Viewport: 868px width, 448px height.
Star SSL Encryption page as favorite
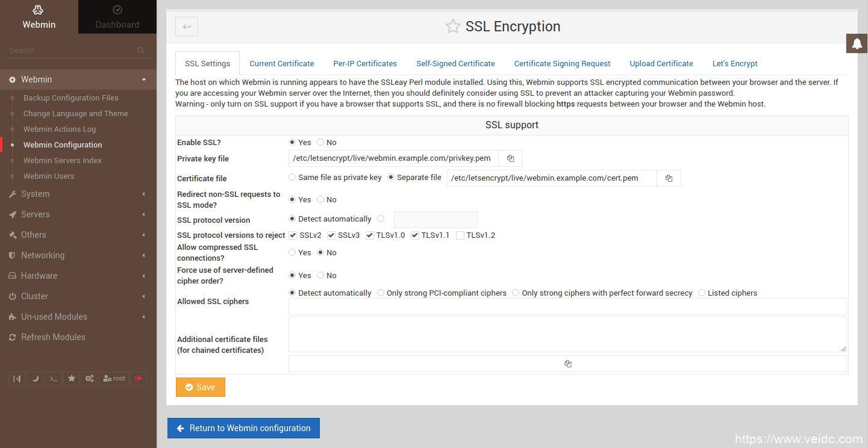[452, 26]
